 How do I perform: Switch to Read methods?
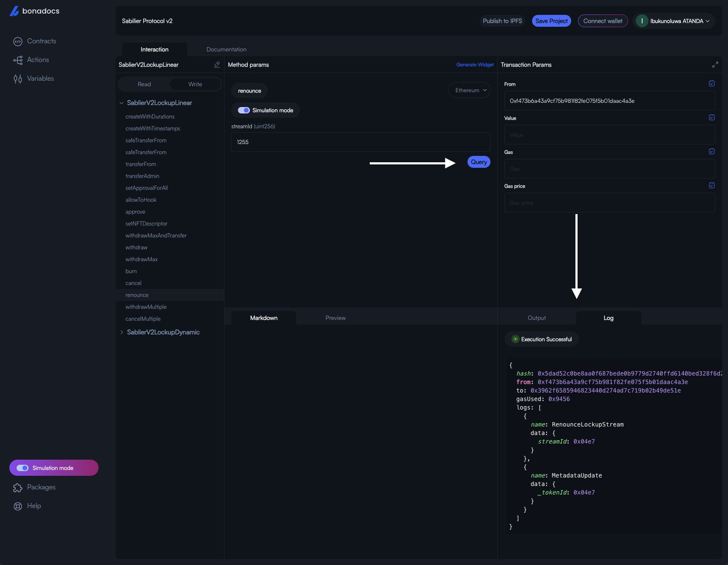tap(144, 84)
